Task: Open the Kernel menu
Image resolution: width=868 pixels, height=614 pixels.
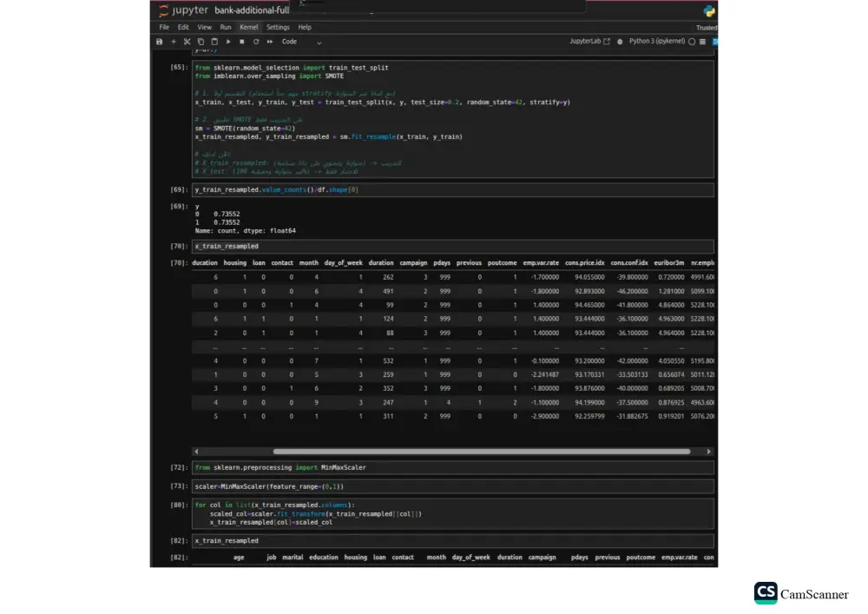Action: pyautogui.click(x=249, y=27)
